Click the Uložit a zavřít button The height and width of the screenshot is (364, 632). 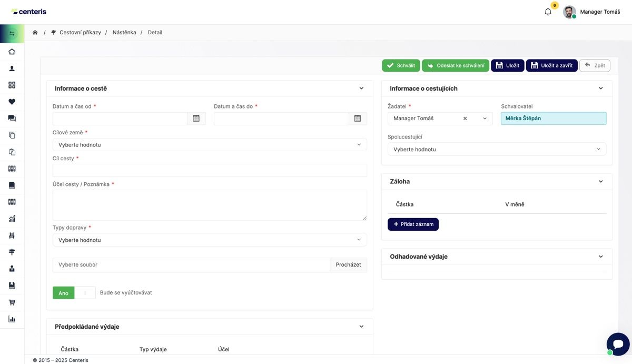(552, 65)
